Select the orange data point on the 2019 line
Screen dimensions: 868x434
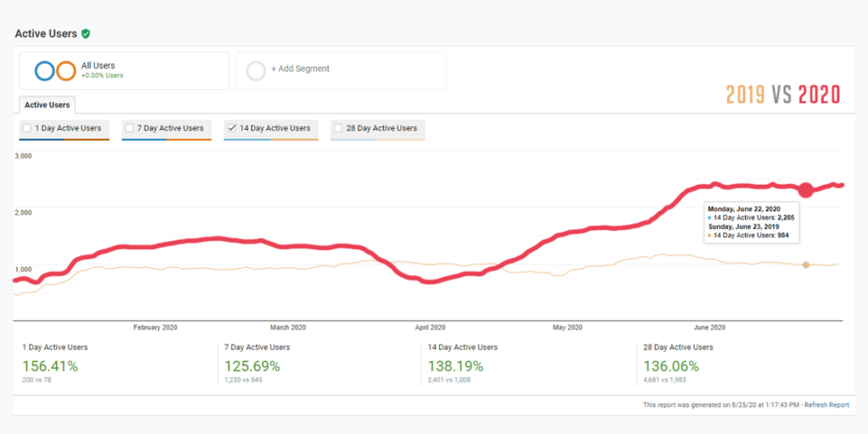(805, 265)
